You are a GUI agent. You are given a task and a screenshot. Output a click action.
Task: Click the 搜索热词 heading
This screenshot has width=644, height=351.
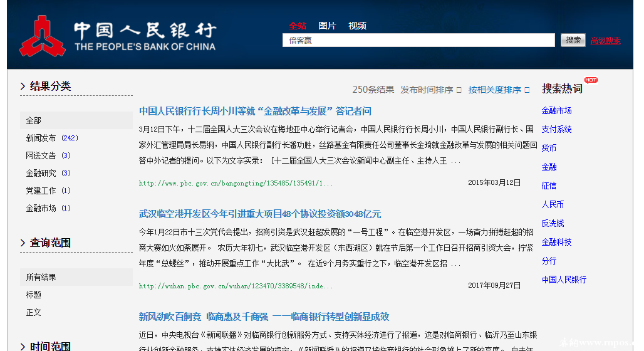point(563,89)
